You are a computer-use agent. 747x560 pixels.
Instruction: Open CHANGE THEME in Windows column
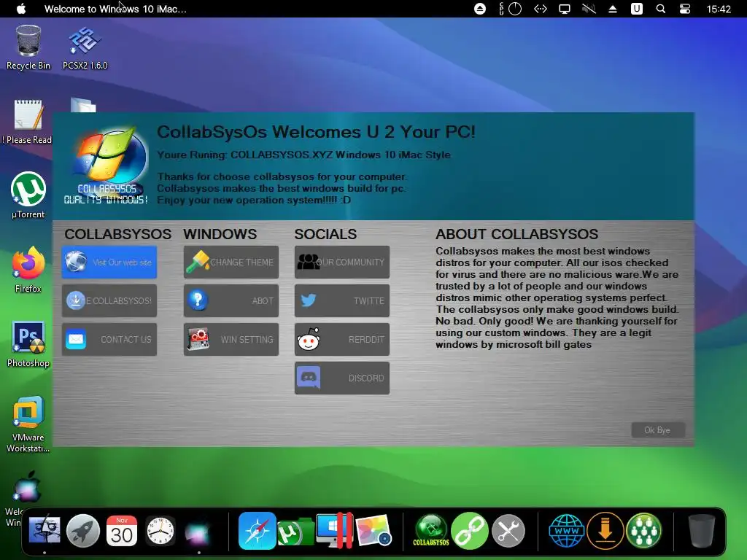[231, 262]
